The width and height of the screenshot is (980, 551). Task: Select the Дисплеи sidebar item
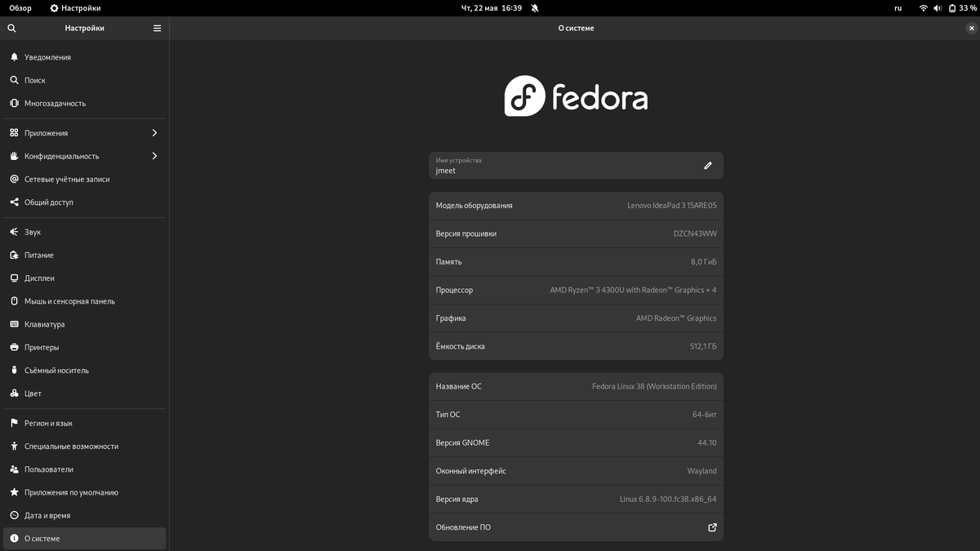tap(85, 278)
